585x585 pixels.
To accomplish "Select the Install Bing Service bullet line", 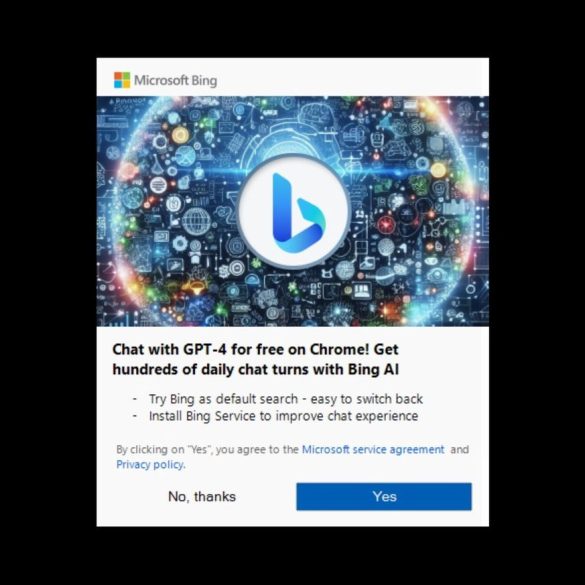I will 284,416.
